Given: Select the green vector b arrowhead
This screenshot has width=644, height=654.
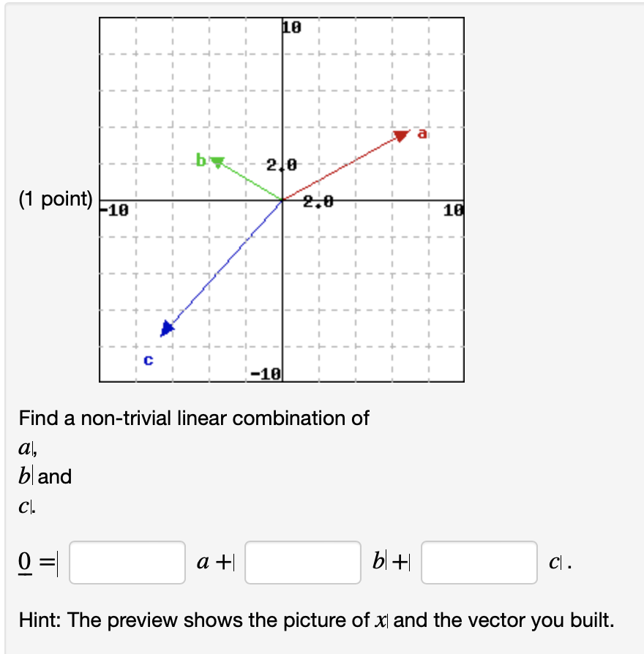Looking at the screenshot, I should pos(217,161).
